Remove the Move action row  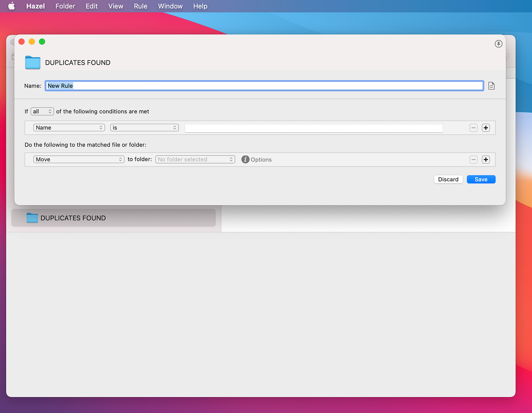(x=473, y=160)
